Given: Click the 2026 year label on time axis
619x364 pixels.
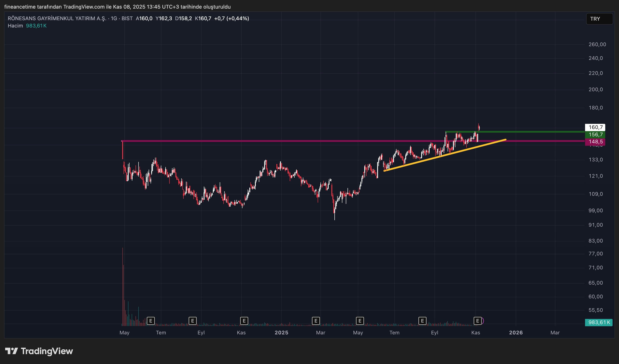Looking at the screenshot, I should (x=516, y=333).
